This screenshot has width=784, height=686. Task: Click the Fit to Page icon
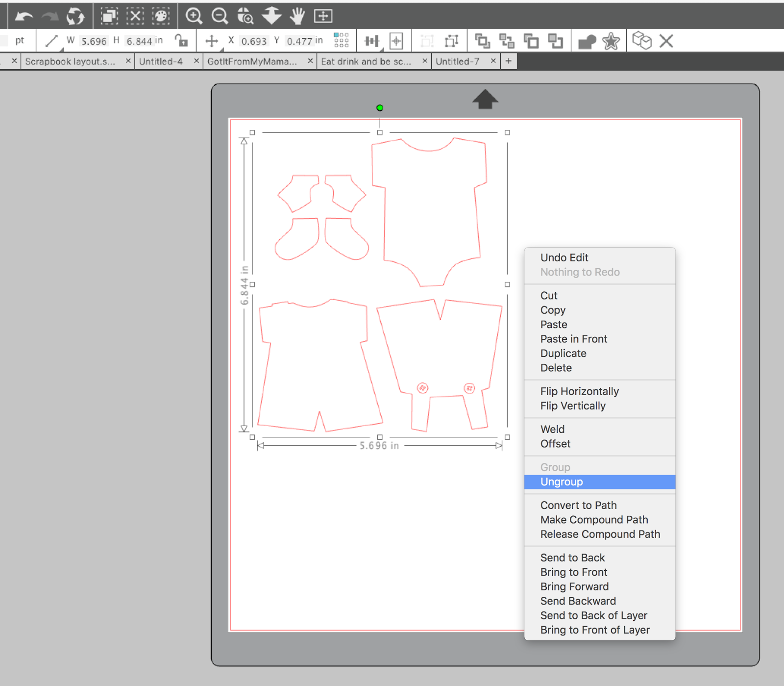323,16
